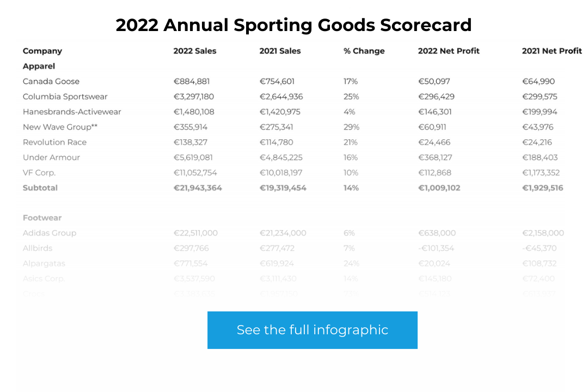Select the 2022 Annual Sporting Goods Scorecard title

293,25
